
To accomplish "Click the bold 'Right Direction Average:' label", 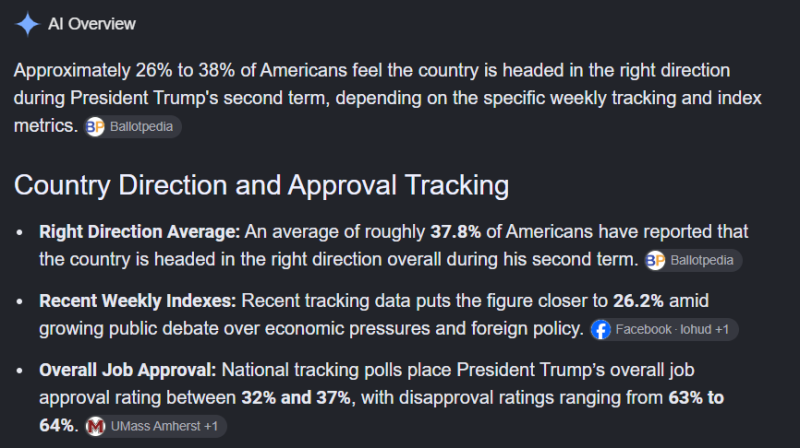I will (139, 232).
